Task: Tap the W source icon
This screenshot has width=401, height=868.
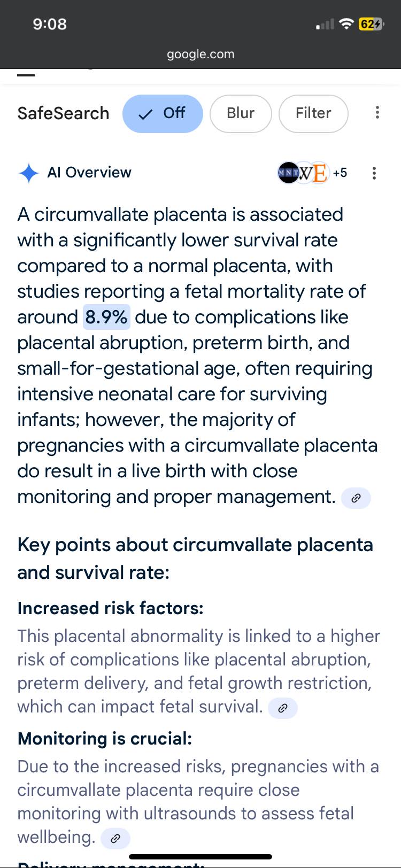Action: pos(304,173)
